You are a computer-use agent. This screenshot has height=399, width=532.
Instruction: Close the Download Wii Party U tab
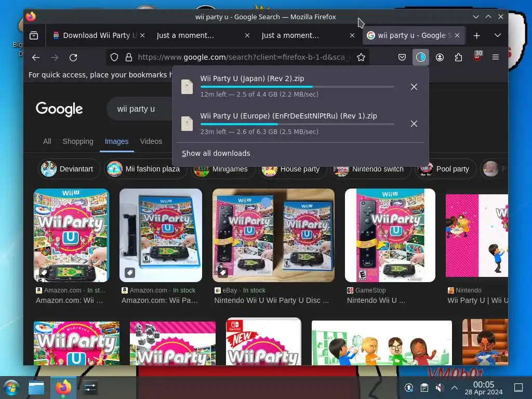pos(142,36)
